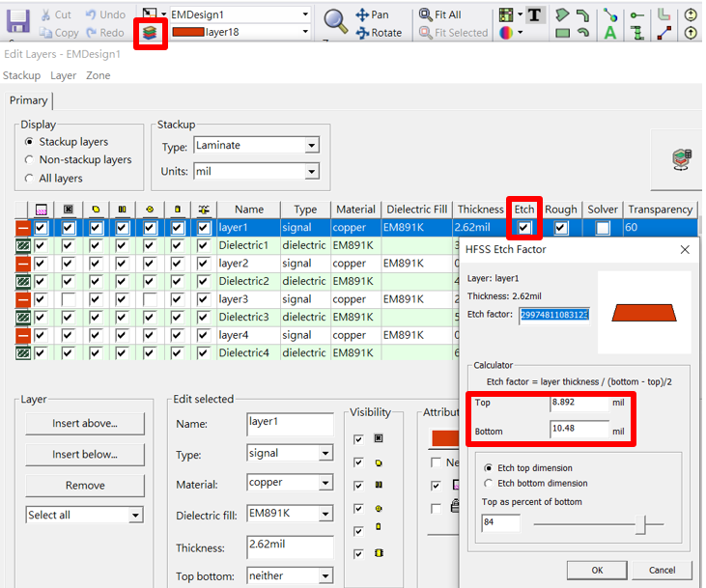The image size is (706, 588).
Task: Click the Cut scissors icon
Action: coord(45,14)
